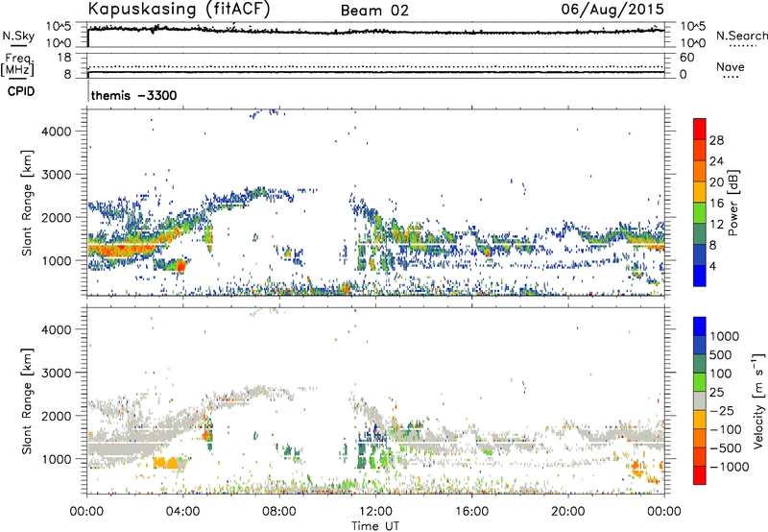This screenshot has width=768, height=532.
Task: Pick the Velocity segment between 25 and 100
Action: click(x=700, y=382)
